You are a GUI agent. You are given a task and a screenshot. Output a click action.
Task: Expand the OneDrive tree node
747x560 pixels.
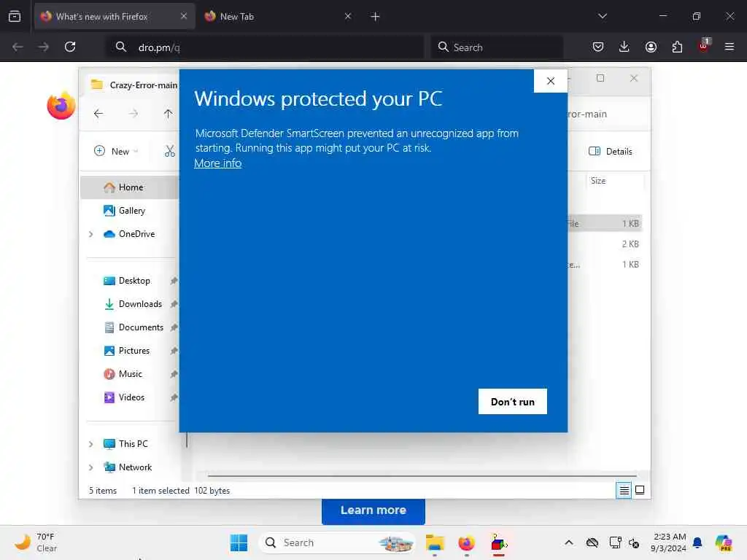pyautogui.click(x=91, y=234)
